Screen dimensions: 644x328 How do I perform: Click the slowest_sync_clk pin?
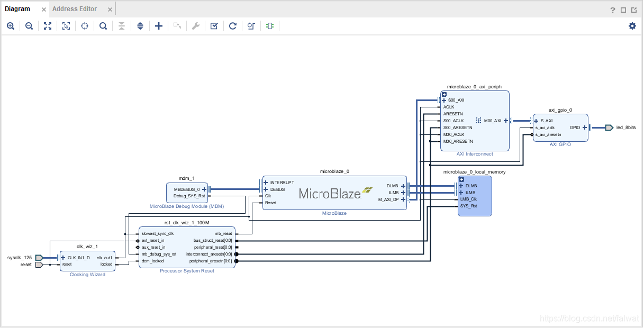pos(157,233)
